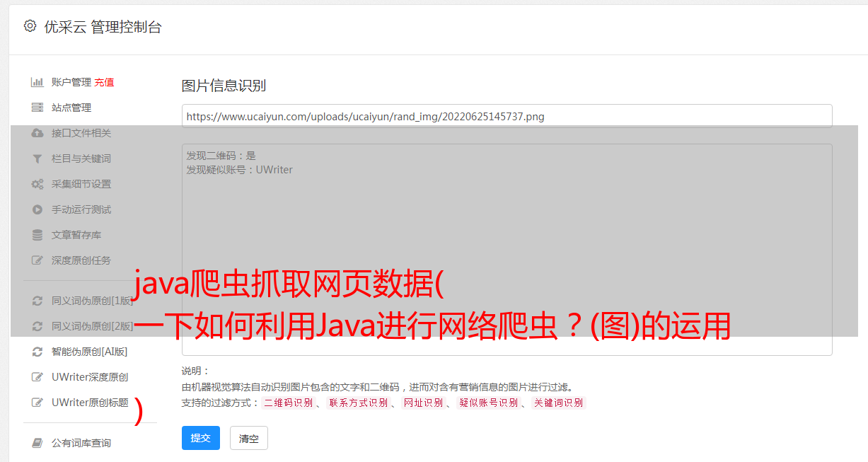The height and width of the screenshot is (462, 868).
Task: Click the database icon next to 文章暂存库
Action: [37, 235]
